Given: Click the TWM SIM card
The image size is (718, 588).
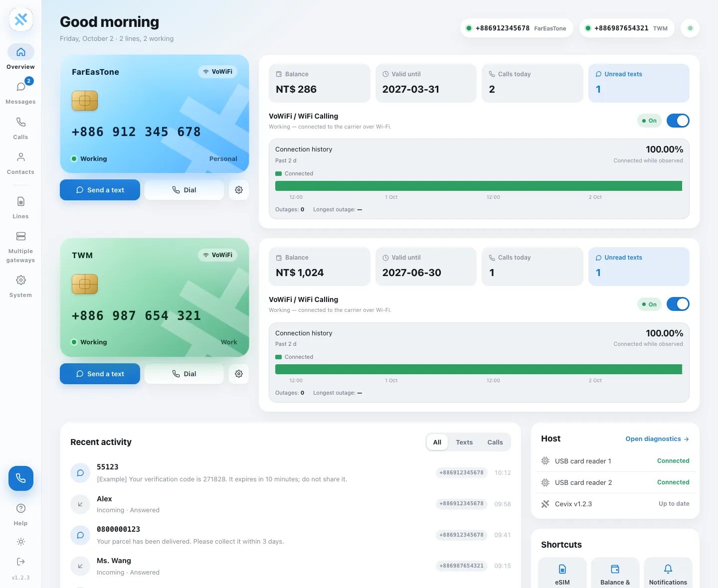Looking at the screenshot, I should tap(155, 297).
